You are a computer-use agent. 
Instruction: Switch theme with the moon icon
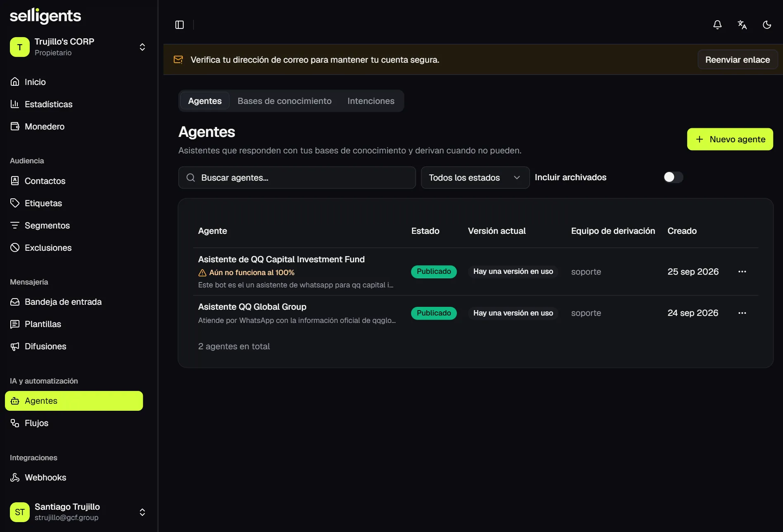point(767,25)
